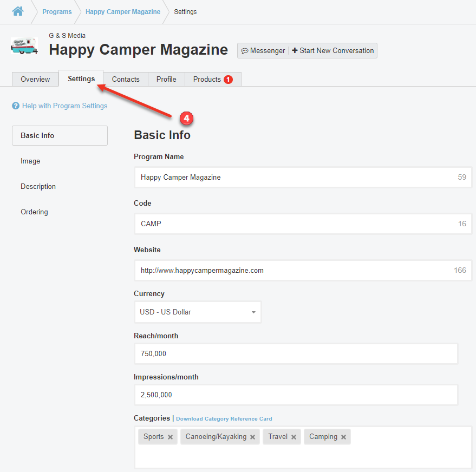Expand the Currency dropdown
This screenshot has width=476, height=472.
coord(197,312)
